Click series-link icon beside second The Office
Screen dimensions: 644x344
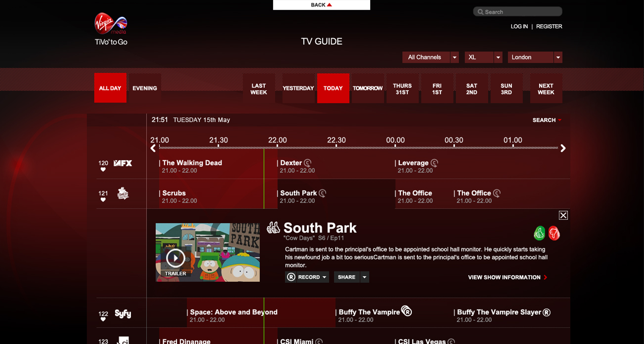point(497,193)
